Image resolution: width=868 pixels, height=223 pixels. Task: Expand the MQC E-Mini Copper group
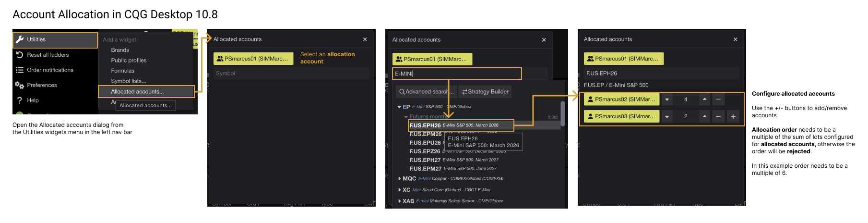(399, 179)
